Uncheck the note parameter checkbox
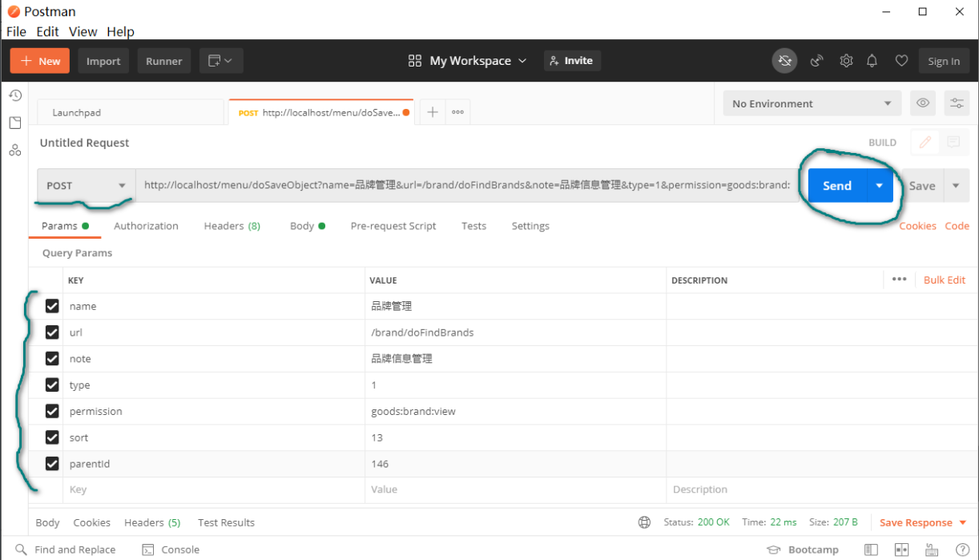The image size is (979, 560). 52,358
